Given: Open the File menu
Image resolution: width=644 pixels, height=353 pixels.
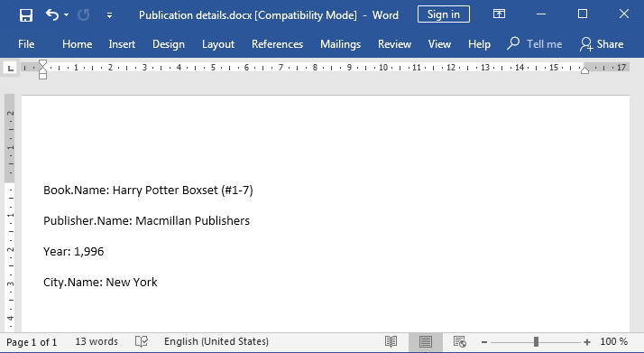Looking at the screenshot, I should (26, 44).
